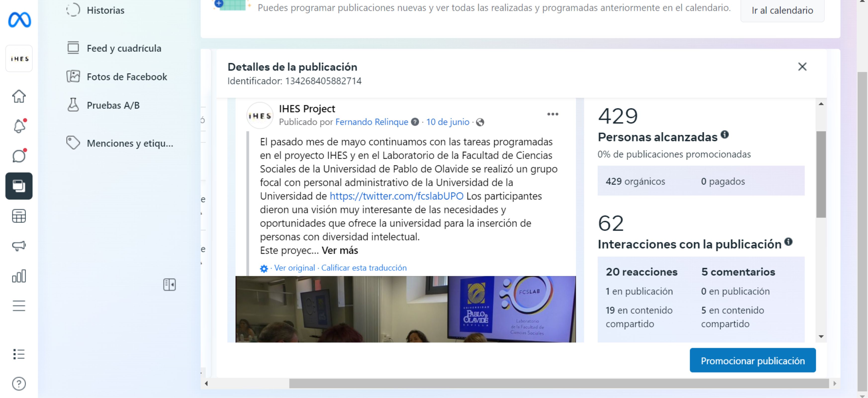This screenshot has width=868, height=398.
Task: Open the planner calendar grid icon
Action: tap(19, 216)
